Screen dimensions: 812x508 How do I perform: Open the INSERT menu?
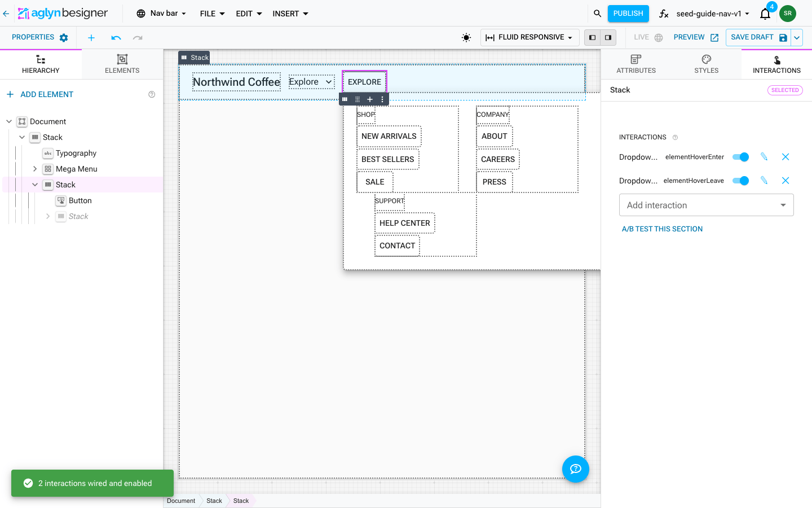pos(290,14)
